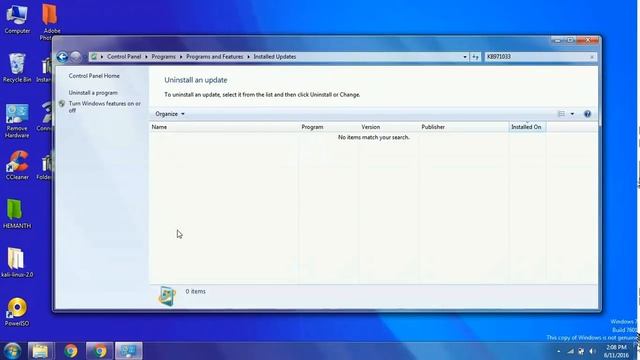Select Programs and Features breadcrumb
The image size is (640, 360).
click(214, 57)
